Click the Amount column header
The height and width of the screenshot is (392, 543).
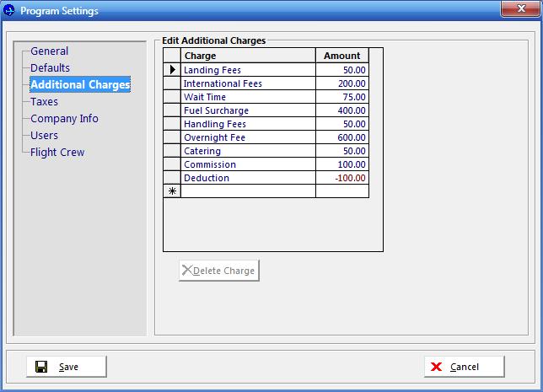tap(341, 56)
